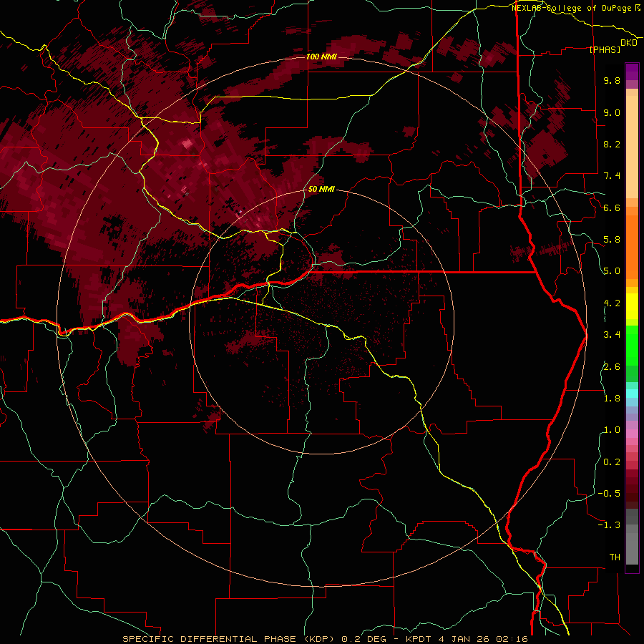Click the cyan segment of the color bar
The width and height of the screenshot is (644, 644).
point(632,394)
